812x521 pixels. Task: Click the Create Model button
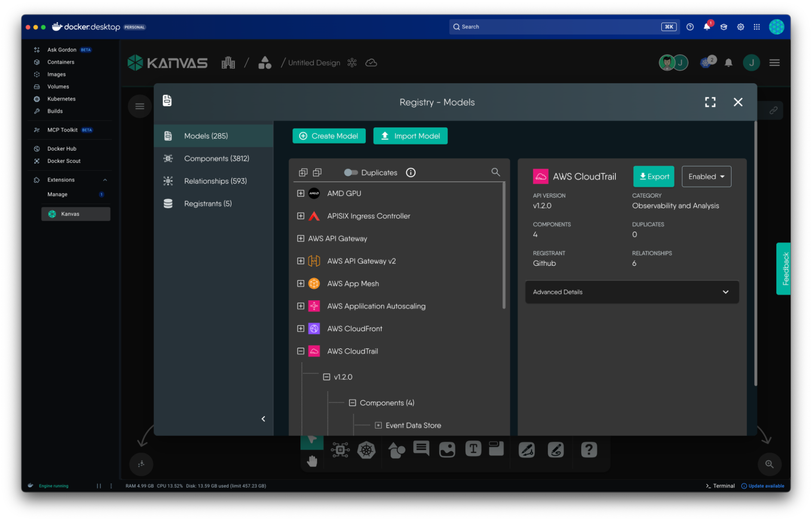(x=329, y=136)
